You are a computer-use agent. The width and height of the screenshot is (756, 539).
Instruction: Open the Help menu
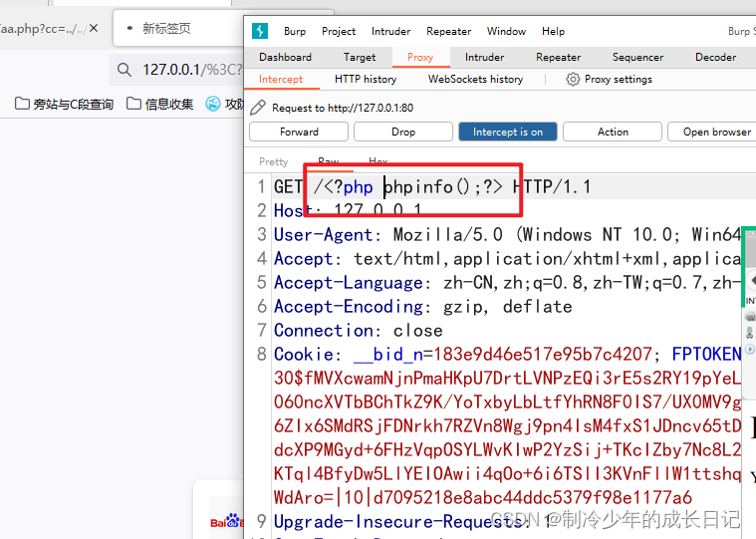553,31
